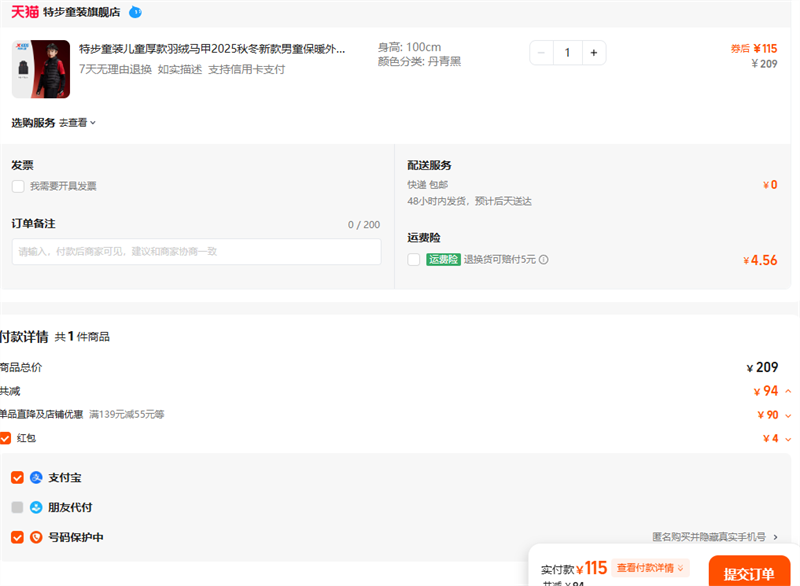The width and height of the screenshot is (800, 586).
Task: Click the Tmall (天猫) logo
Action: [x=25, y=12]
